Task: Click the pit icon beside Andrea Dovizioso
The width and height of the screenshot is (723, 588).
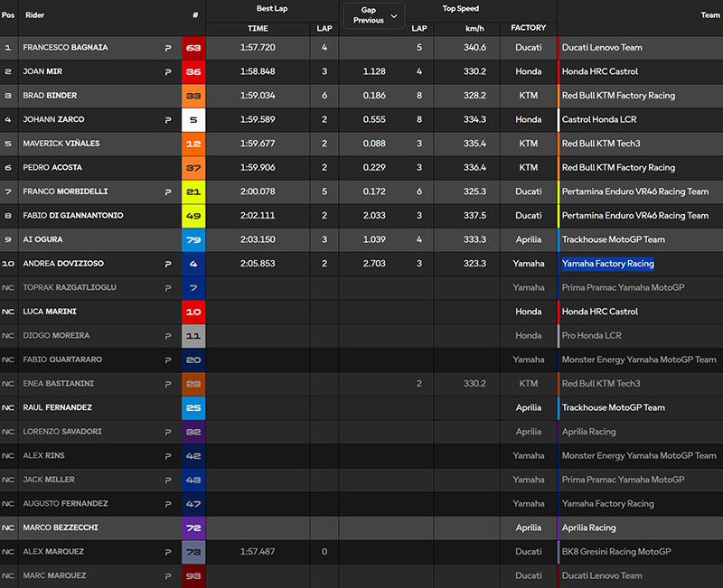Action: click(168, 264)
